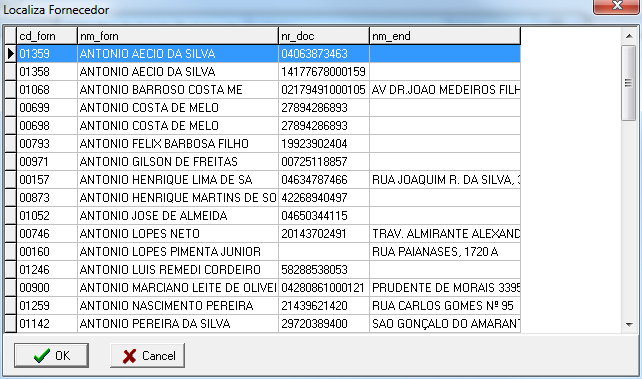Select ANTONIO LUIS REMEDI CORDEIRO
The image size is (642, 379).
coord(170,270)
